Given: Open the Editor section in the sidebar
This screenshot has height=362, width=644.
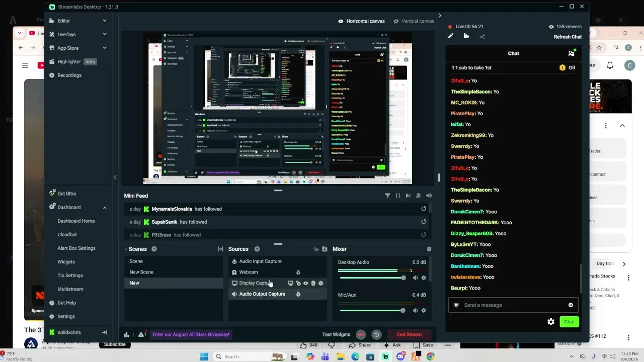Looking at the screenshot, I should point(63,21).
